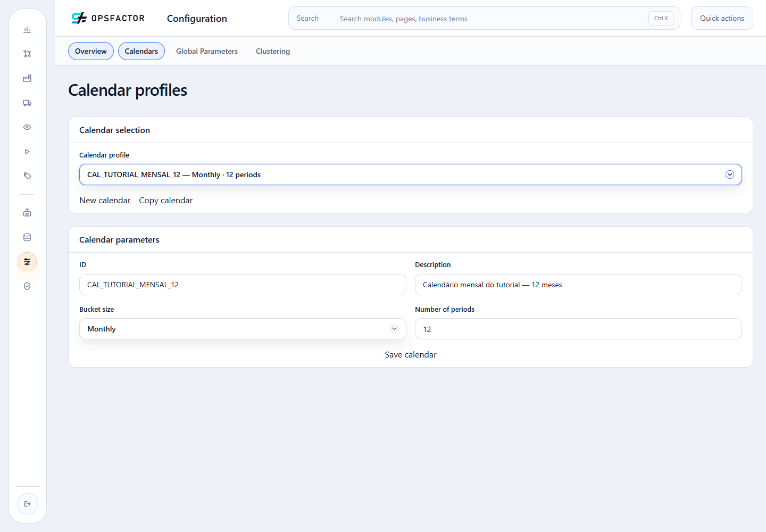The height and width of the screenshot is (532, 766).
Task: Click the Calendar profiles heading
Action: coord(128,90)
